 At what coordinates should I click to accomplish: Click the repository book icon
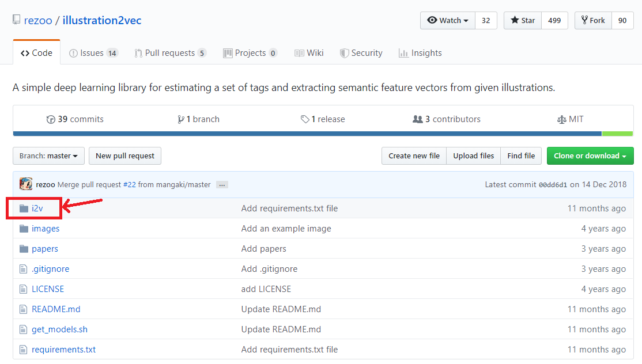click(16, 20)
